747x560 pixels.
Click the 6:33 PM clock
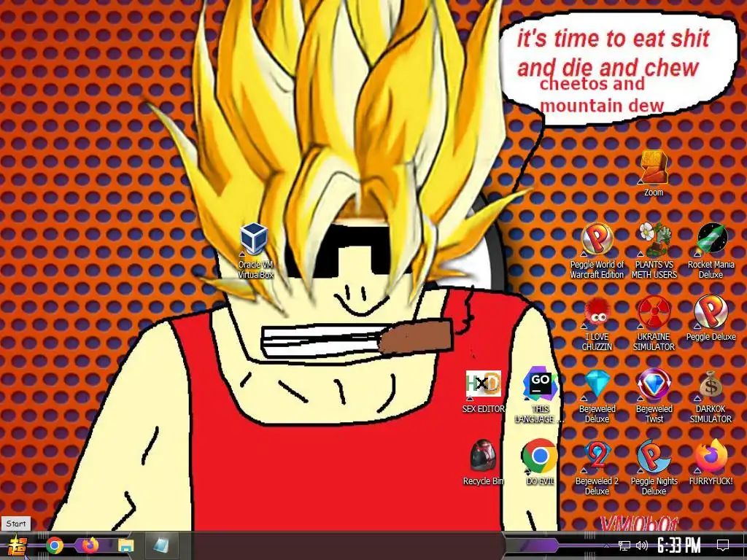tap(679, 545)
